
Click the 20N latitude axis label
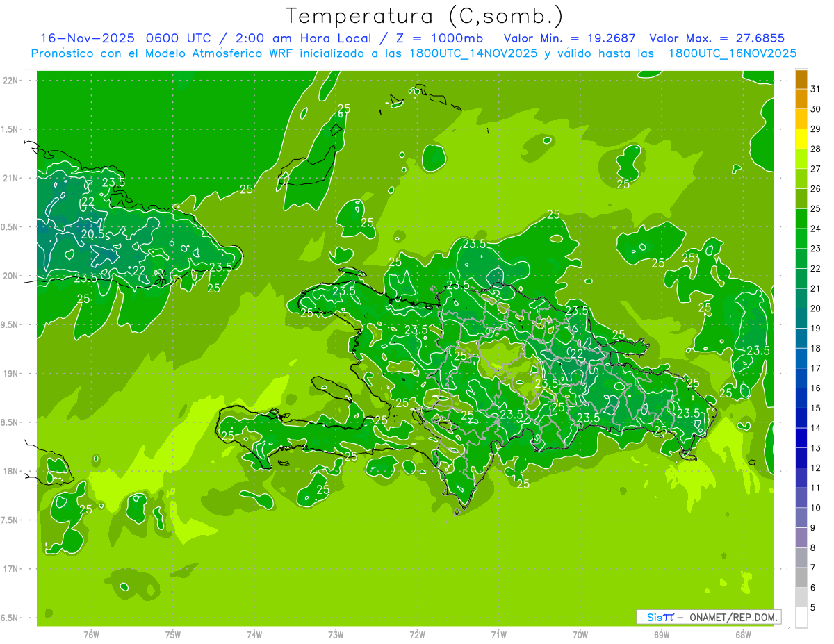coord(10,276)
